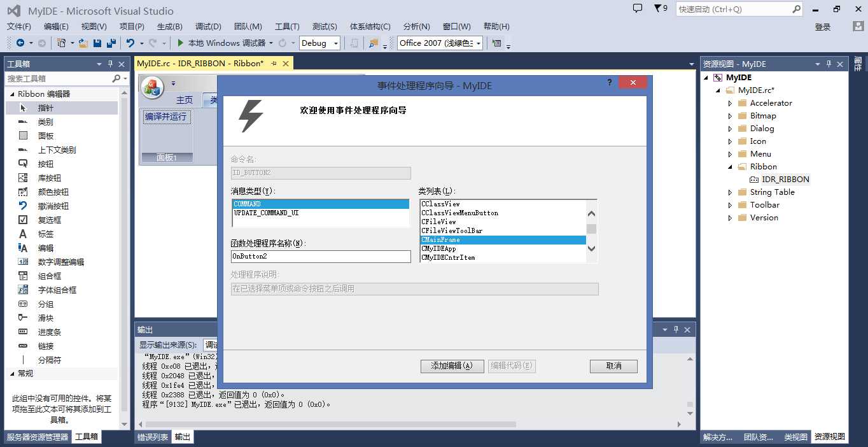The height and width of the screenshot is (447, 868).
Task: Expand the String Table resource folder
Action: 730,192
